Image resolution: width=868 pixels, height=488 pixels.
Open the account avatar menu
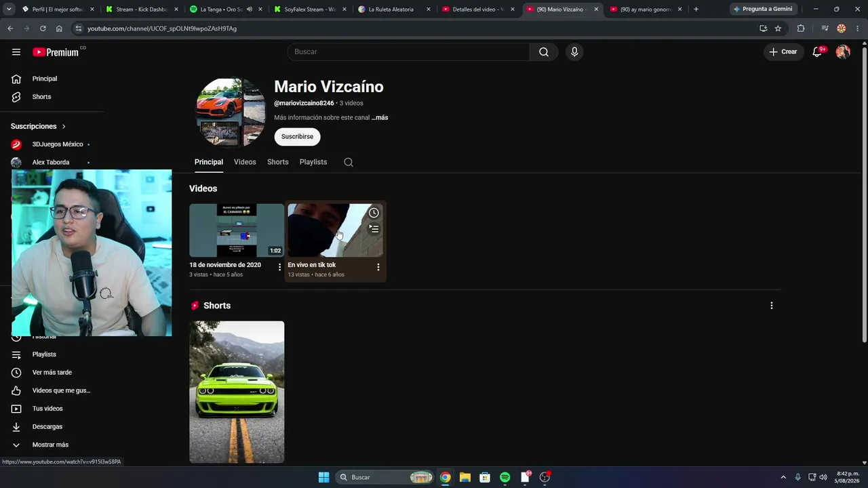tap(843, 52)
